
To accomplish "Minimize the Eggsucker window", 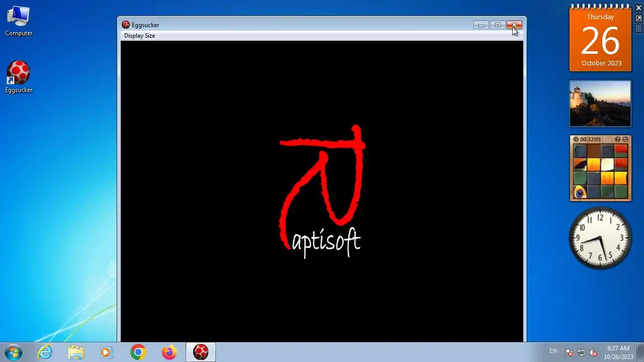I will coord(481,25).
